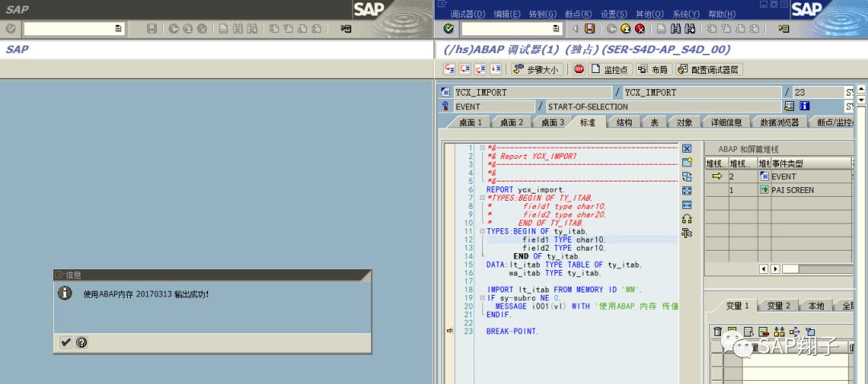Click the headphones services icon beside source code
Viewport: 868px width, 384px height.
click(687, 219)
